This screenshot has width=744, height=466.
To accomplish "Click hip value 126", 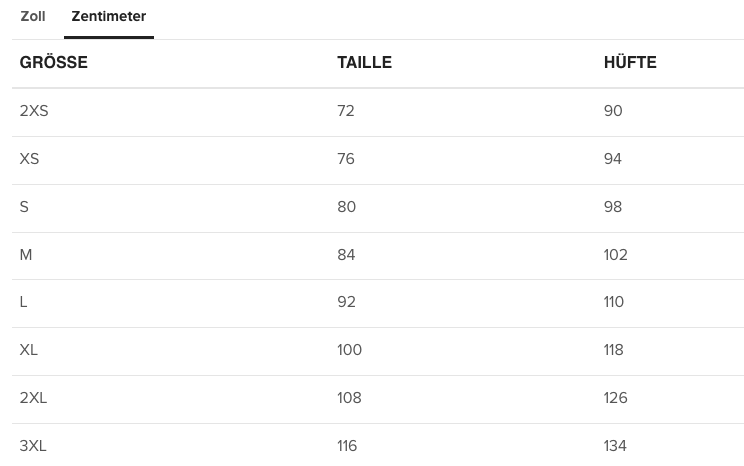I will point(616,398).
